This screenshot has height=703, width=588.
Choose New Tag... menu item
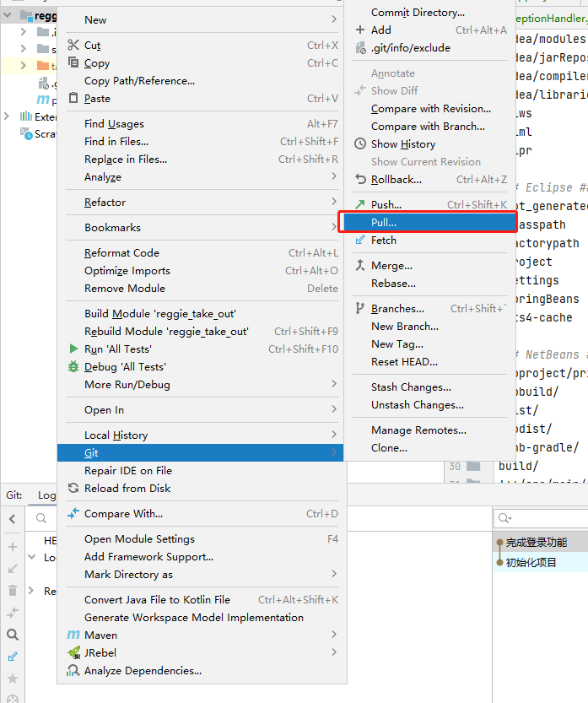429,343
